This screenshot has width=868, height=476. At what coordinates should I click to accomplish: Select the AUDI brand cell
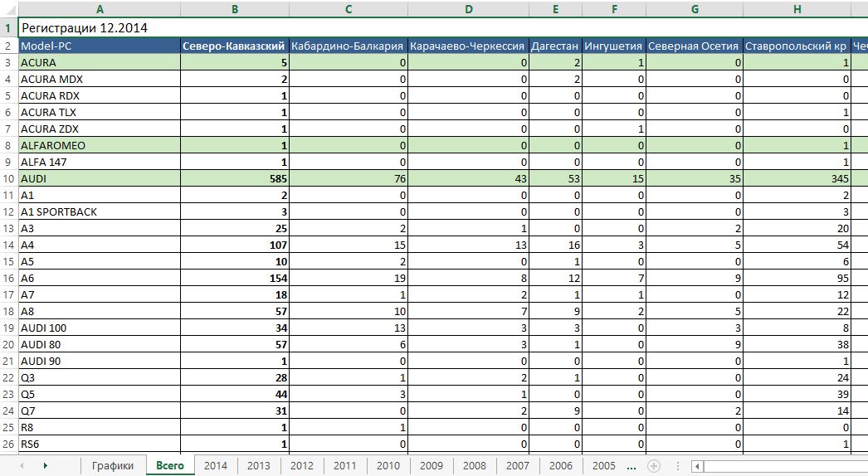click(100, 179)
